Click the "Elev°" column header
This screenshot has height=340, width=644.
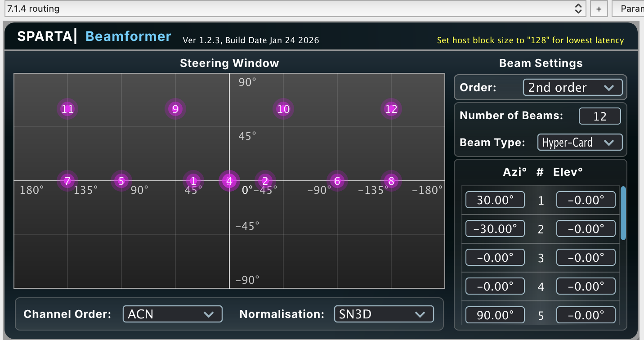[568, 171]
